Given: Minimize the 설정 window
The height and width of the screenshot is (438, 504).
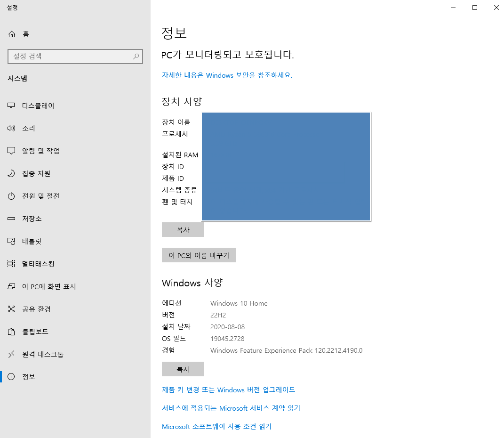Looking at the screenshot, I should pos(453,8).
